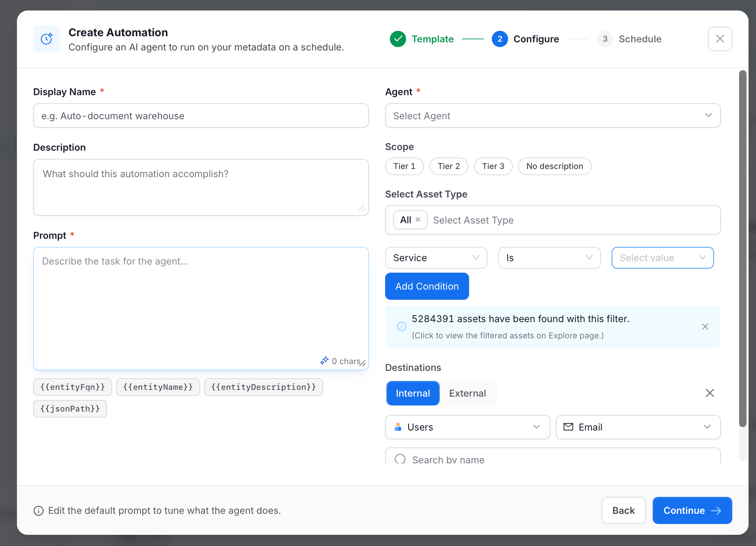The height and width of the screenshot is (546, 756).
Task: Open the Is operator dropdown
Action: 549,258
